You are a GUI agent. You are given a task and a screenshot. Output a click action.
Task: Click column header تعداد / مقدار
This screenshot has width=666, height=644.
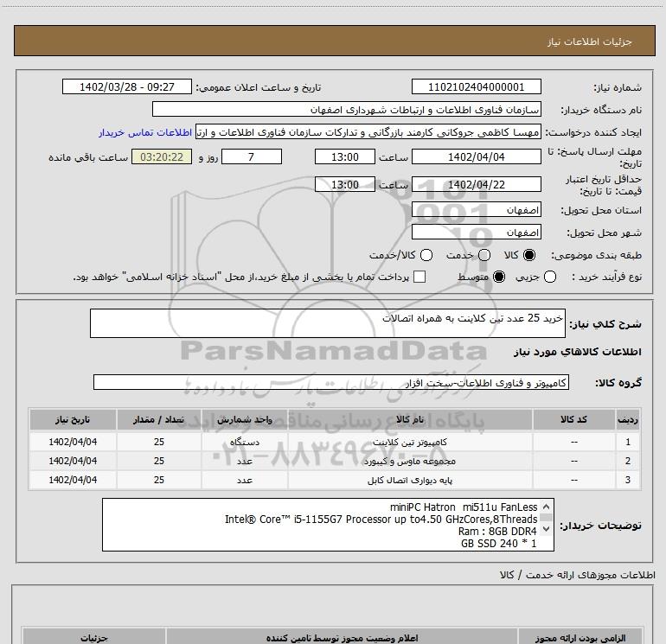click(159, 420)
